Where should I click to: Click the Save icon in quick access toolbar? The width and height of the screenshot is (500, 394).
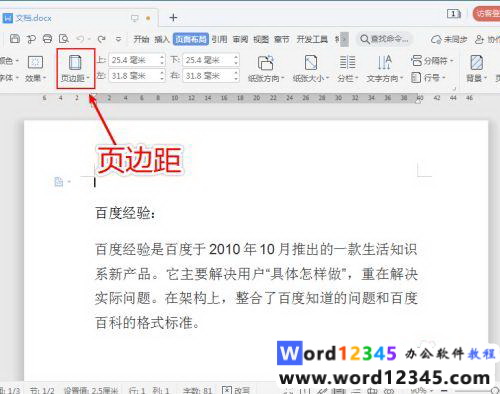[x=15, y=39]
